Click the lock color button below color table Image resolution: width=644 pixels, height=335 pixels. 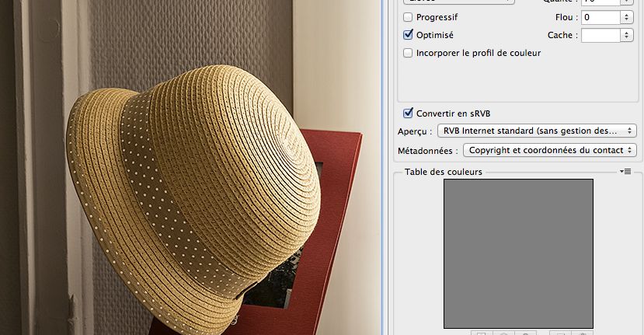(x=525, y=333)
